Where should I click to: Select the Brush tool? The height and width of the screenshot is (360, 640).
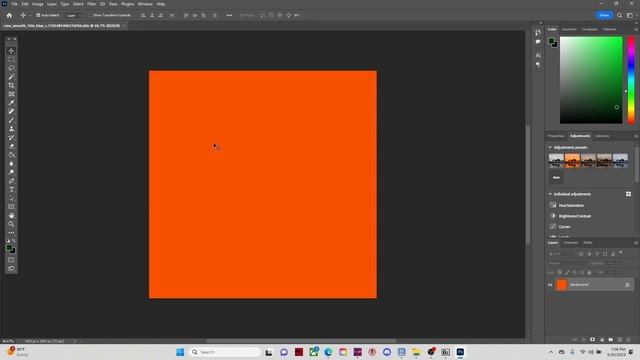pyautogui.click(x=11, y=120)
